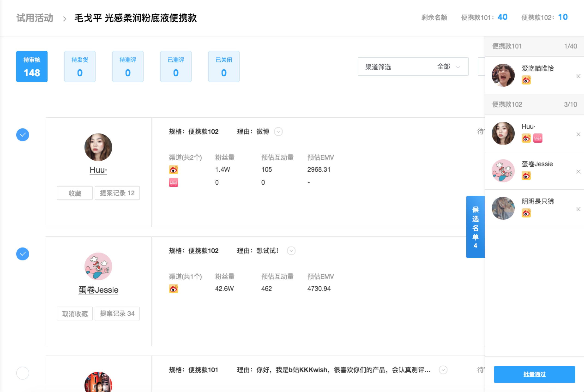Click the Weibo icon beside Huu in the sidebar

tap(526, 138)
